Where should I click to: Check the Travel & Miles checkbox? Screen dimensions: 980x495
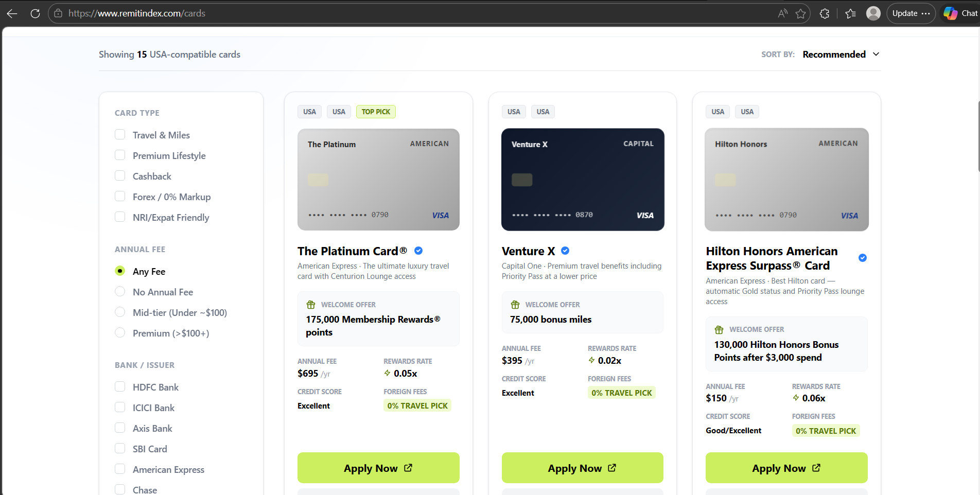120,135
